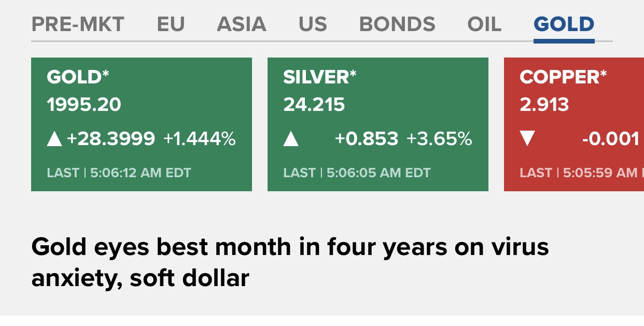Screen dimensions: 644x326
Task: Open the BONDS tab
Action: 397,24
